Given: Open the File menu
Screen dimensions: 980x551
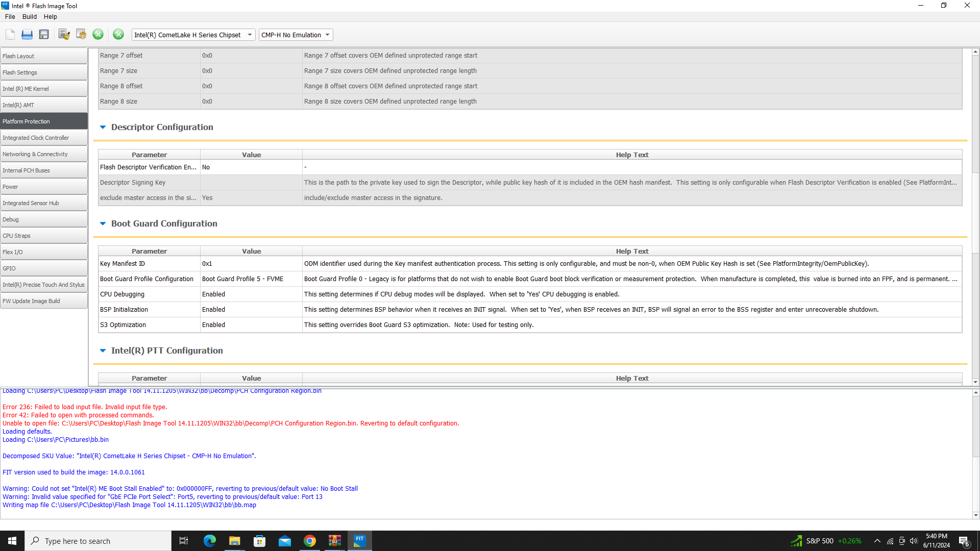Looking at the screenshot, I should point(10,17).
